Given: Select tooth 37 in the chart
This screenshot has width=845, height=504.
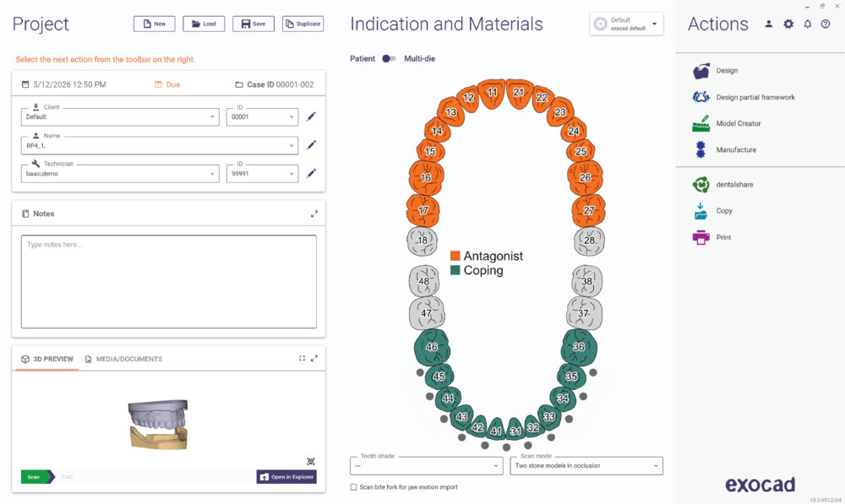Looking at the screenshot, I should pyautogui.click(x=584, y=313).
